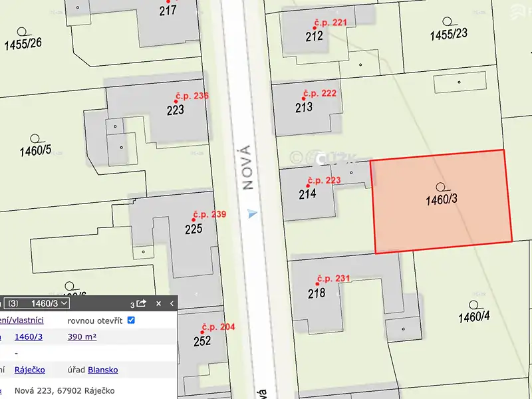Collapse the info panel using the left chevron
The height and width of the screenshot is (399, 532).
172,304
